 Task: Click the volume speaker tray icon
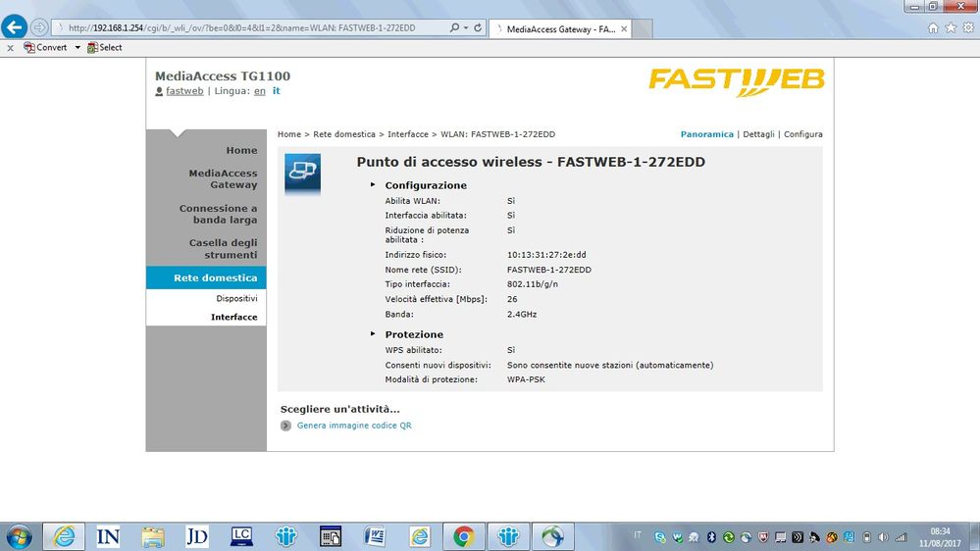[x=883, y=537]
